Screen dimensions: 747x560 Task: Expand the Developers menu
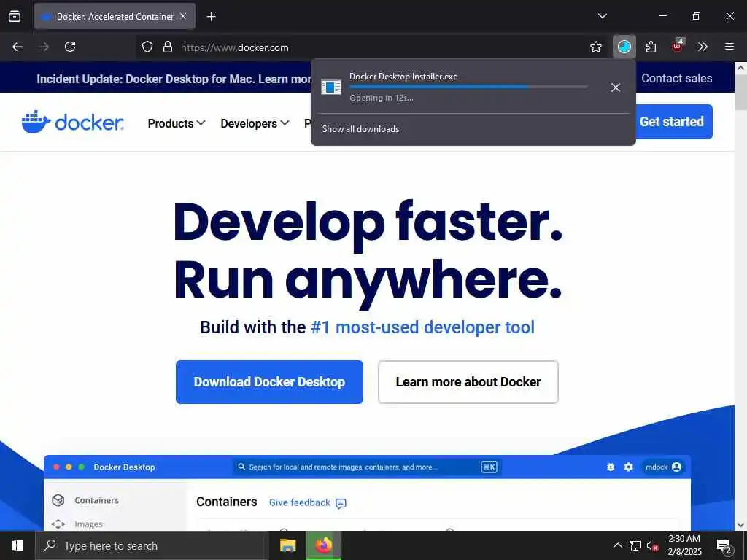[x=255, y=123]
